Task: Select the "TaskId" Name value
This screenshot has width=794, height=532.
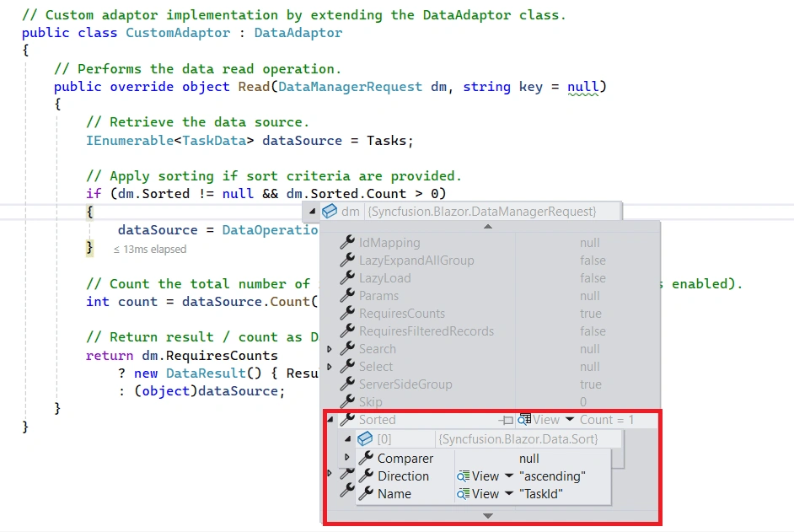Action: click(x=541, y=494)
